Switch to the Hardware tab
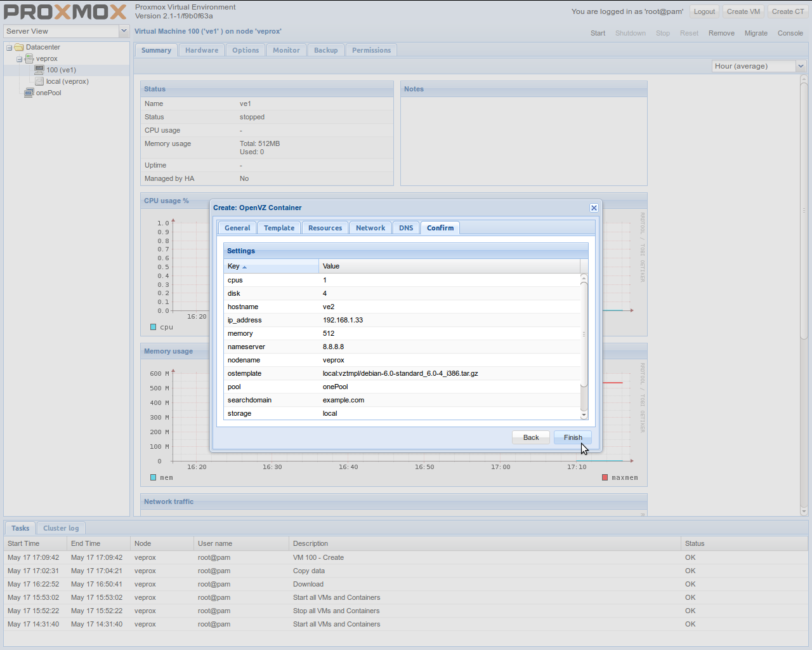The width and height of the screenshot is (812, 650). (x=201, y=50)
